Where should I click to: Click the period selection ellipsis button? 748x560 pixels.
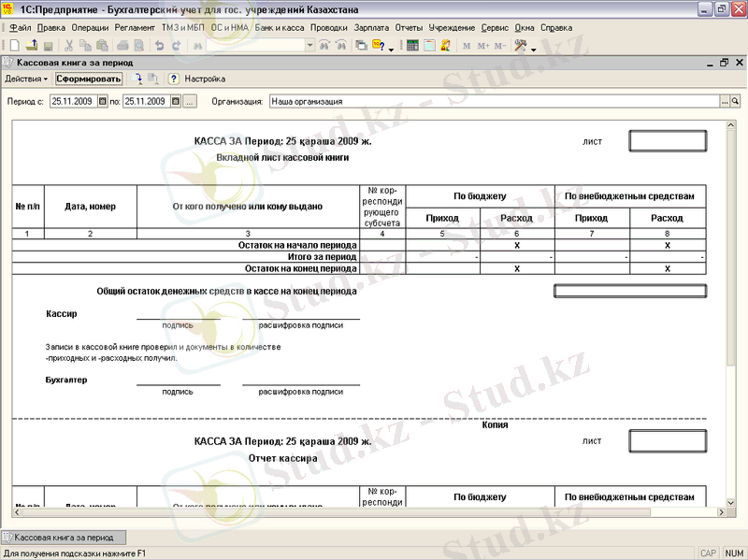pos(190,101)
